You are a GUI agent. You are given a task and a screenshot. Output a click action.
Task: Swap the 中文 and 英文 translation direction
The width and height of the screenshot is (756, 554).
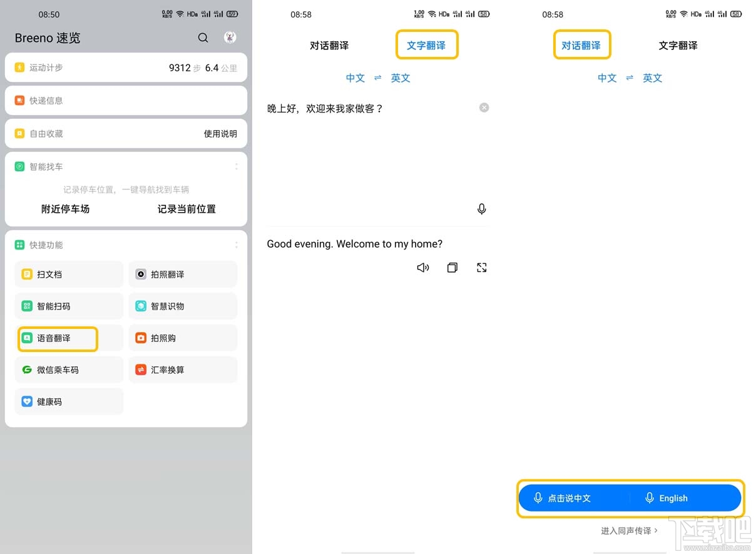[377, 78]
